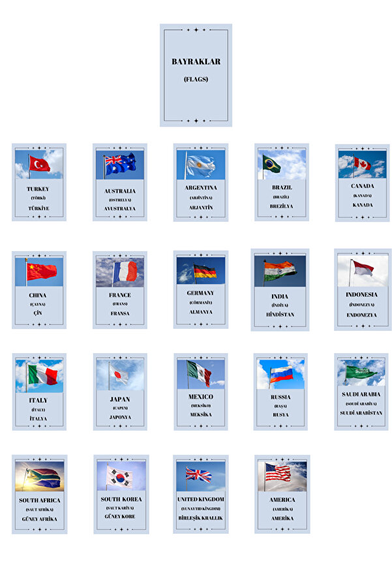Image resolution: width=392 pixels, height=588 pixels.
Task: Click the Turkey flag image
Action: pos(39,164)
